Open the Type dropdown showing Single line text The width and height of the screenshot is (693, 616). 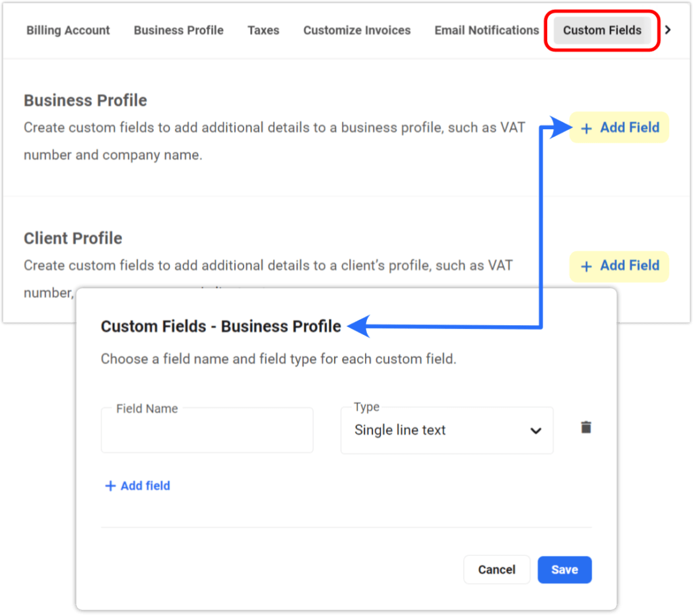pos(447,430)
